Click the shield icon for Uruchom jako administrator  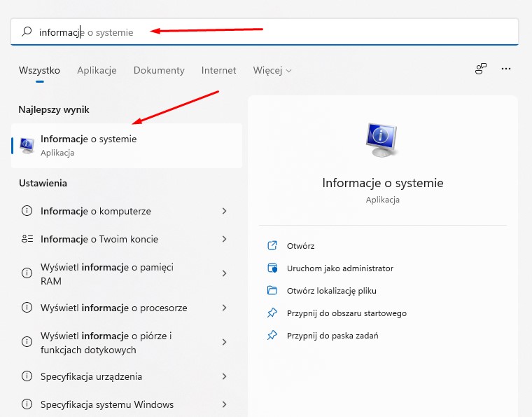pyautogui.click(x=273, y=268)
